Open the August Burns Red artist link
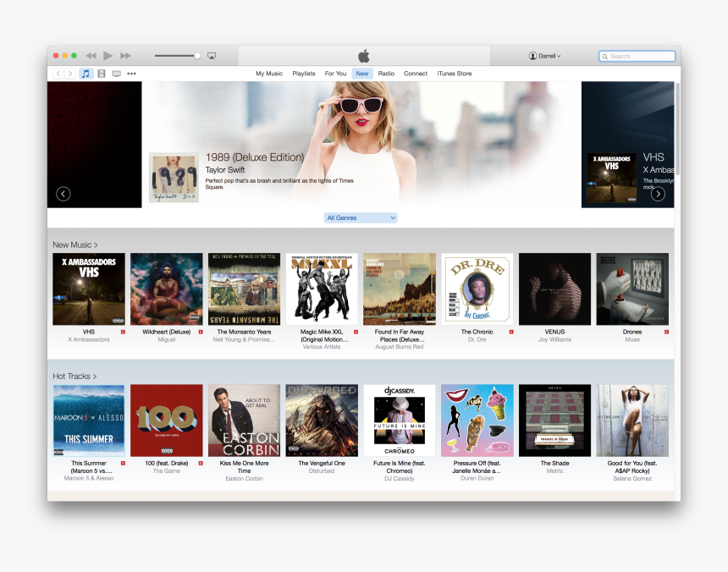This screenshot has height=572, width=728. tap(400, 347)
